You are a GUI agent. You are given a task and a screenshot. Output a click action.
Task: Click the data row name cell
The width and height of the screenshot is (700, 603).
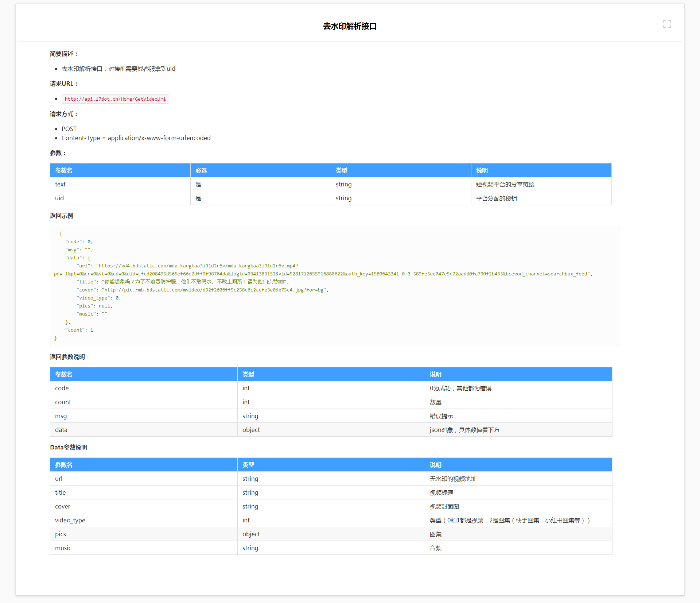click(144, 430)
